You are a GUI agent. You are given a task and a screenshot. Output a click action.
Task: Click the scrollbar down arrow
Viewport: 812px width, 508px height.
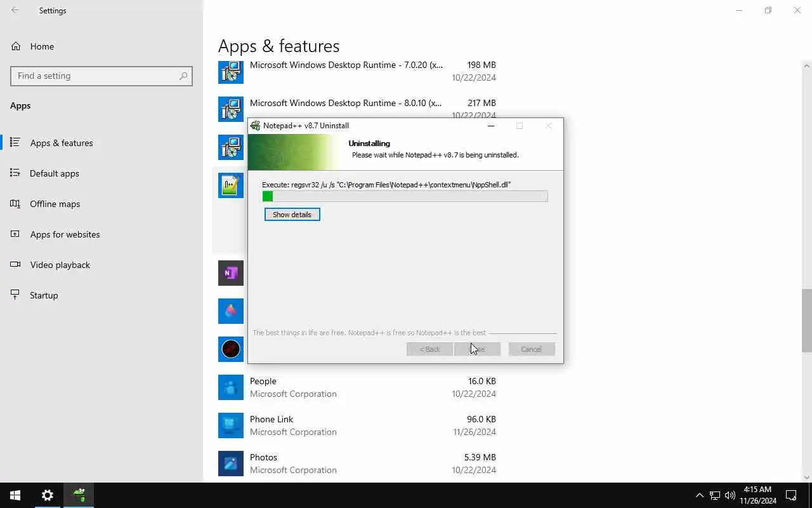click(x=807, y=478)
